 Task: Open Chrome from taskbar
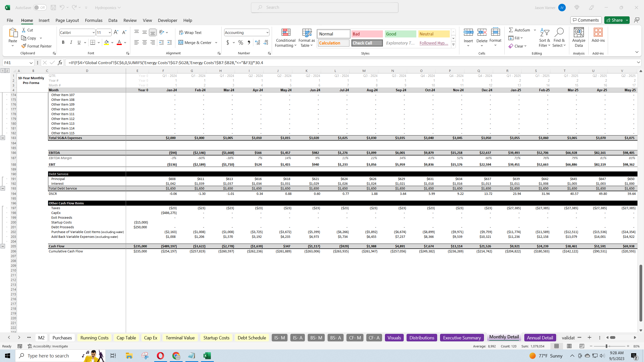coord(176,356)
